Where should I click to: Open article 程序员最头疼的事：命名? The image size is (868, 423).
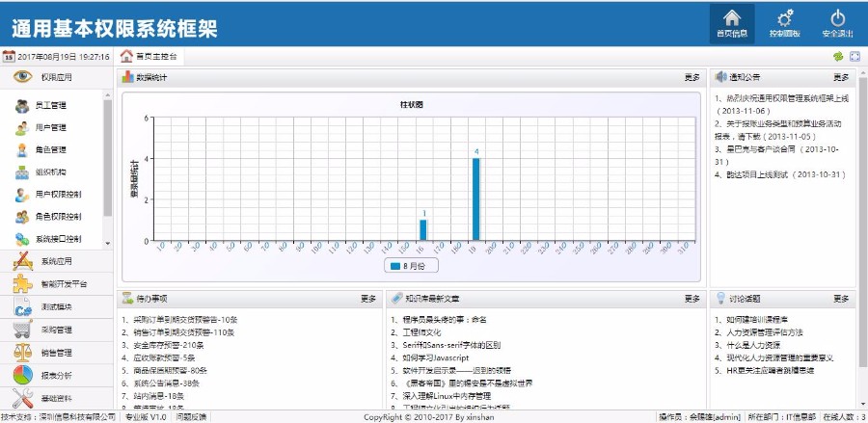point(439,320)
